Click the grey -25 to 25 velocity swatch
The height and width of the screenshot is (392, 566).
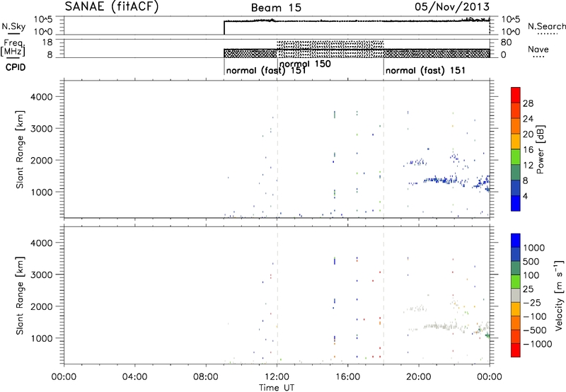(x=516, y=296)
